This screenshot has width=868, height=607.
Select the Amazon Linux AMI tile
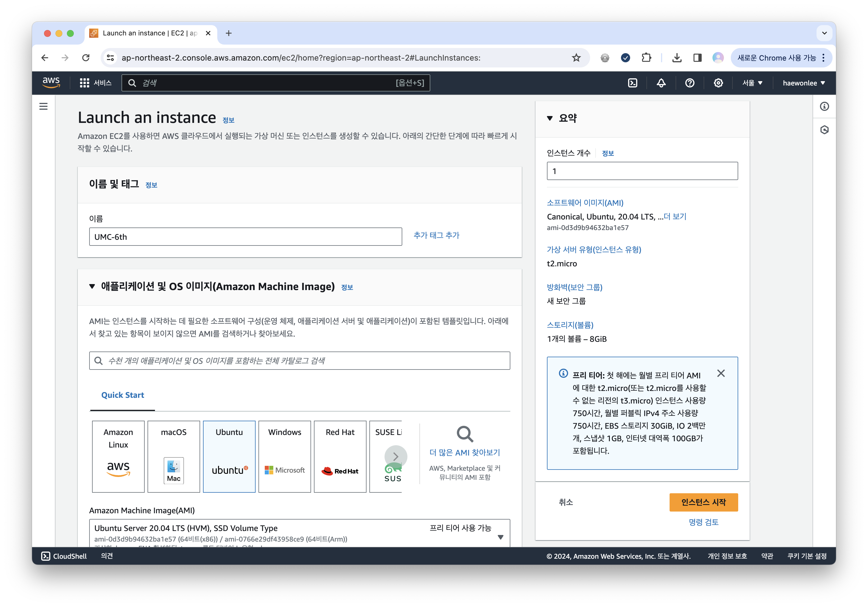point(118,456)
